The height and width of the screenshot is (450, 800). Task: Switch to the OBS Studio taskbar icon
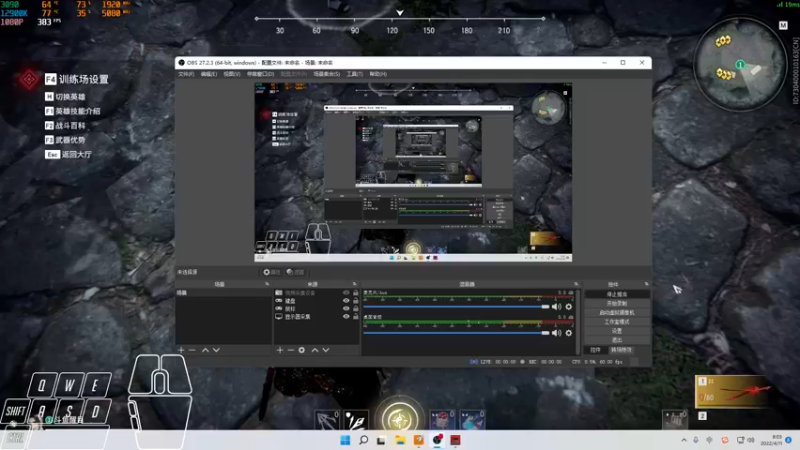point(437,440)
